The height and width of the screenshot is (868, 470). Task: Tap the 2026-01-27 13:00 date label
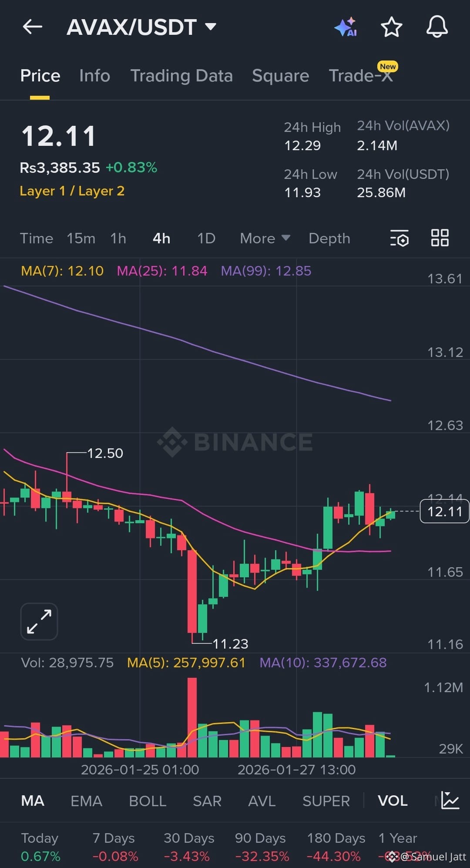[x=296, y=770]
